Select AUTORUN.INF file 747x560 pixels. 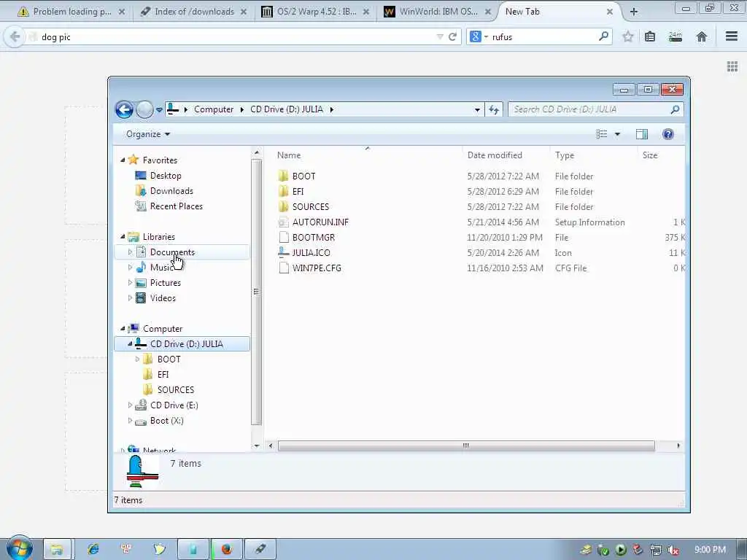321,222
